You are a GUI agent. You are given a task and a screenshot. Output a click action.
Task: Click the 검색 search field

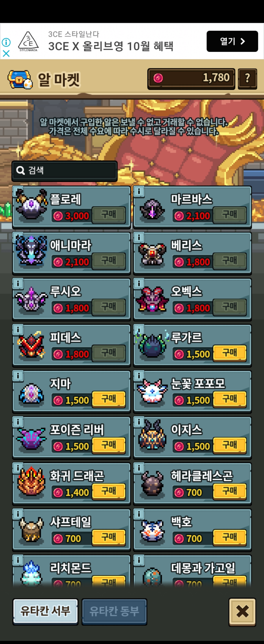pos(65,171)
